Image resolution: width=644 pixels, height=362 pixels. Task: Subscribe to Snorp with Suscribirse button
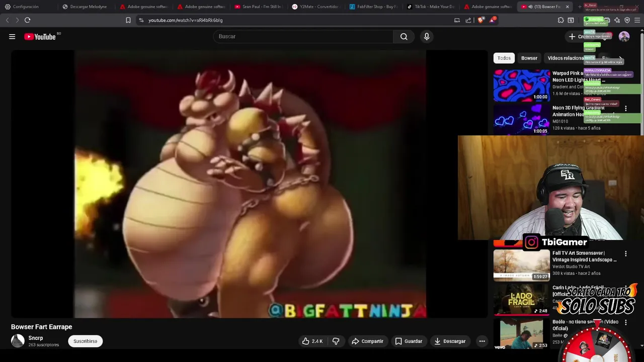pyautogui.click(x=86, y=341)
